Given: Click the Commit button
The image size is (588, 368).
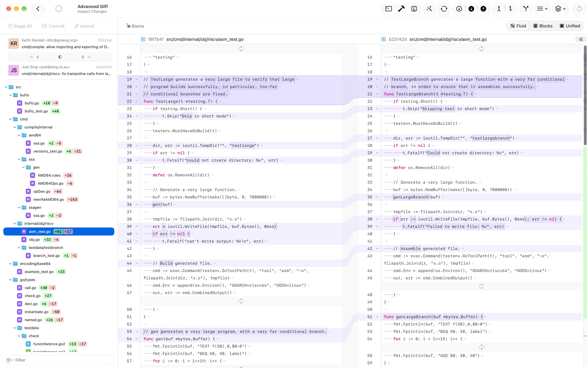Looking at the screenshot, I should (x=53, y=26).
